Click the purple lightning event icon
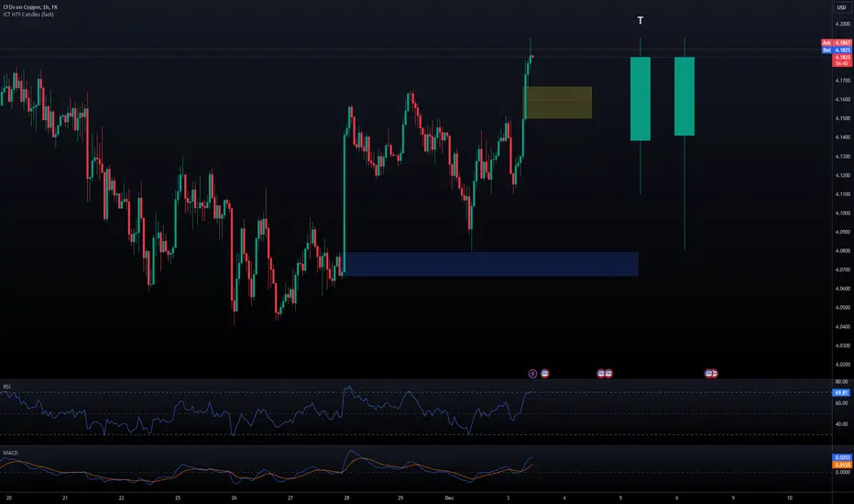This screenshot has width=854, height=504. (x=532, y=374)
